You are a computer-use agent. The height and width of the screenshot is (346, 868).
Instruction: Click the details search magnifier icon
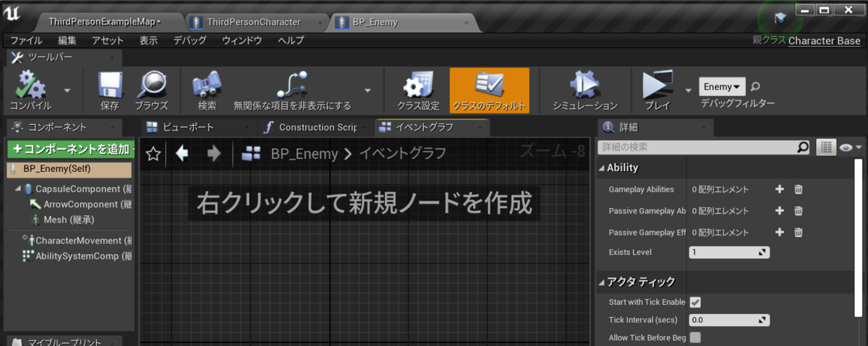tap(803, 147)
